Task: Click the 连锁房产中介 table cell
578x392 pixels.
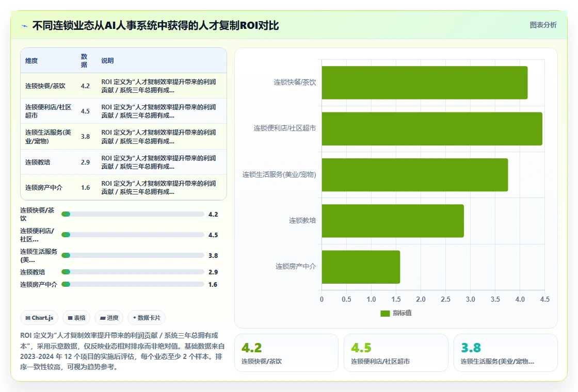Action: (x=43, y=188)
